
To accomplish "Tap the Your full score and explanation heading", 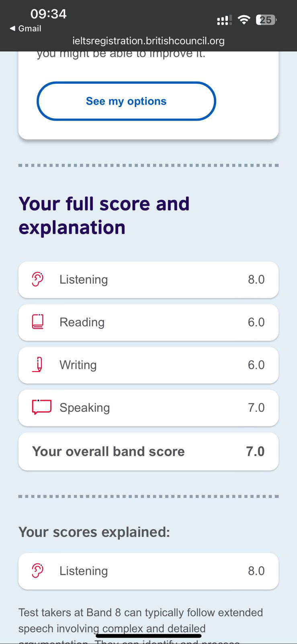I will [104, 216].
